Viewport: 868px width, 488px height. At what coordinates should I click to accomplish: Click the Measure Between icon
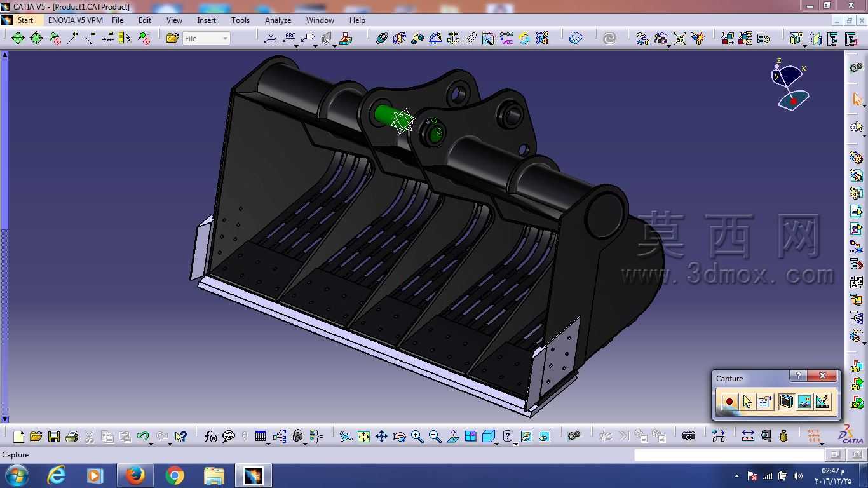(748, 437)
